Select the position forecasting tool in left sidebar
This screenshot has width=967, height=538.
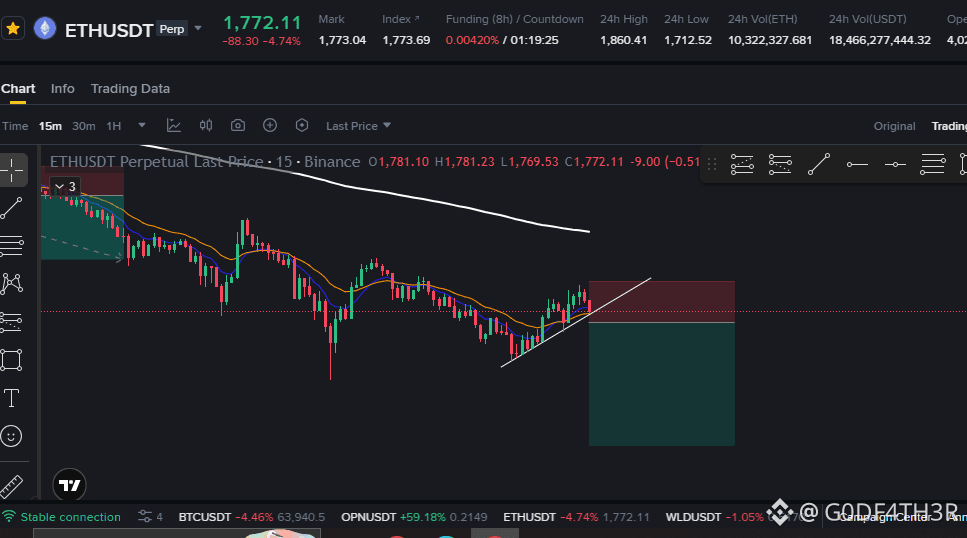pos(12,321)
